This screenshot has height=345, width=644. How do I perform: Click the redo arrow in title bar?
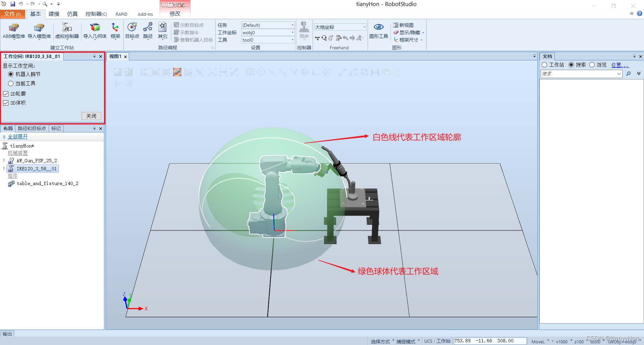point(33,4)
